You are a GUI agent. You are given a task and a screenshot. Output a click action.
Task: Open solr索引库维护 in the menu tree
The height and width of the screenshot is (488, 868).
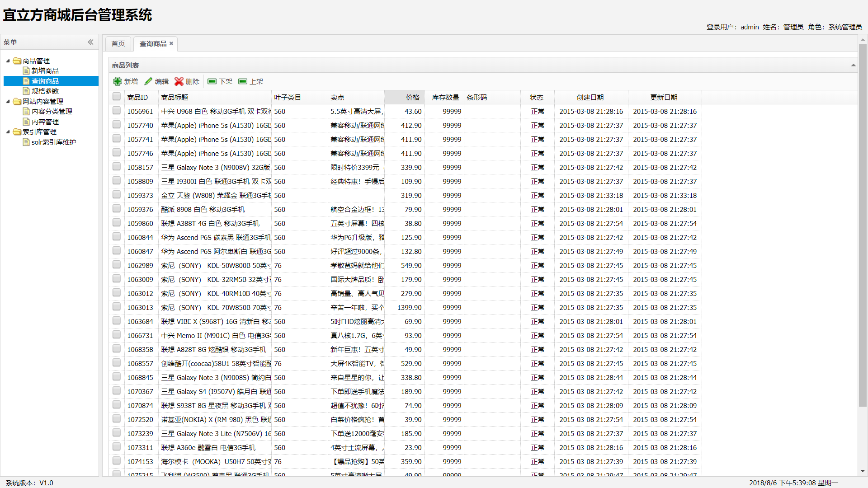pos(53,142)
